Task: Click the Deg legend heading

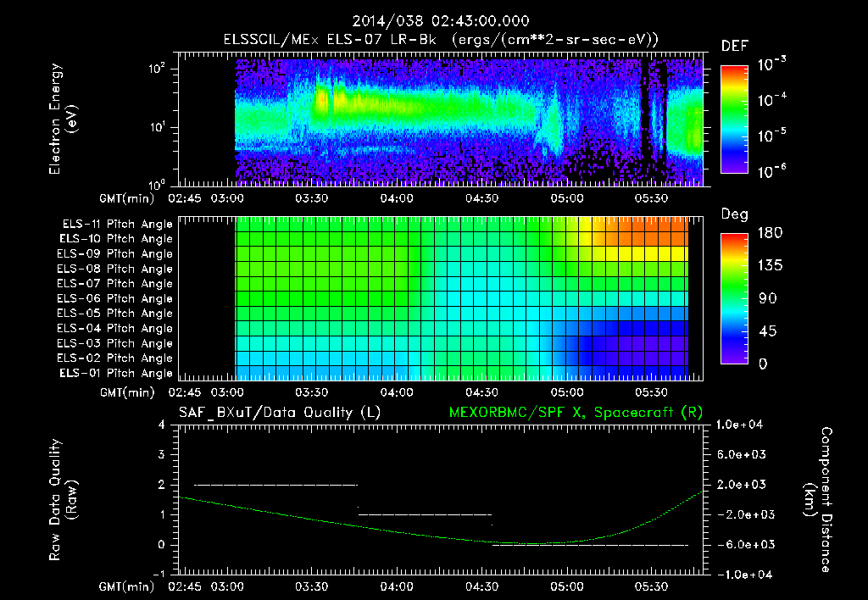Action: (x=734, y=214)
